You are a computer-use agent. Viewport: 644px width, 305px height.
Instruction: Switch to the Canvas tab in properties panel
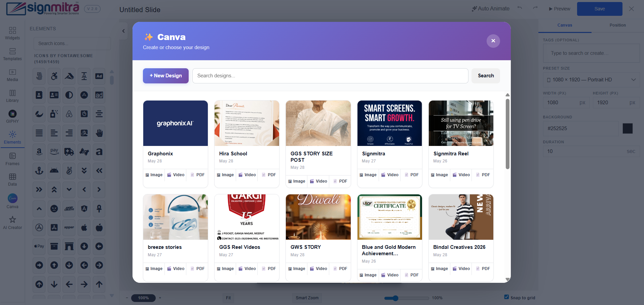click(x=565, y=25)
